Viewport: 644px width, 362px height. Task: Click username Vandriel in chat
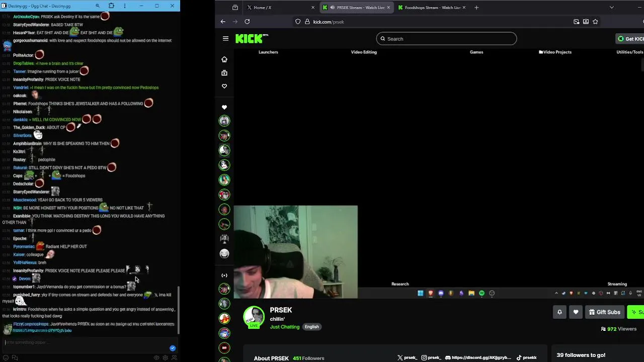[x=21, y=87]
